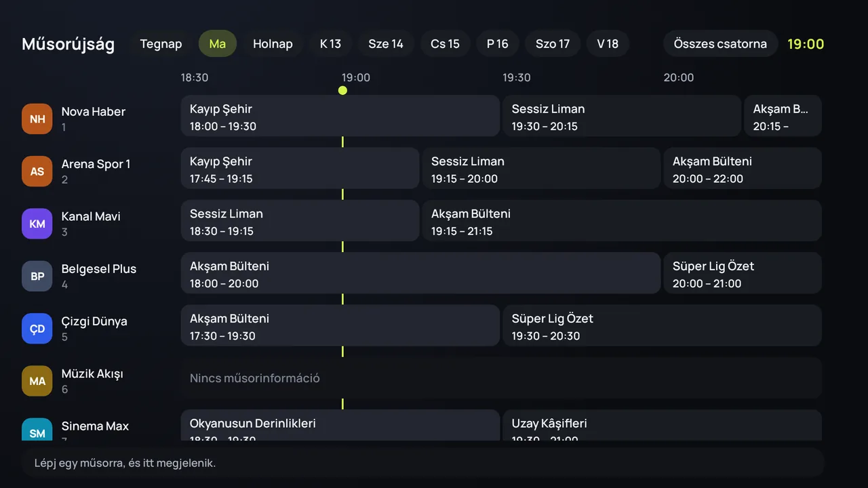This screenshot has width=868, height=488.
Task: Click the Nincs műsorinformáció row
Action: (x=501, y=378)
